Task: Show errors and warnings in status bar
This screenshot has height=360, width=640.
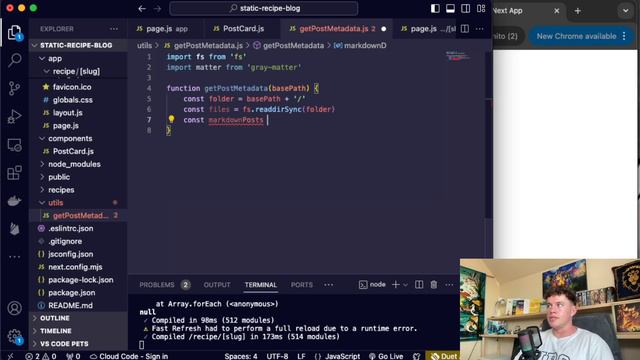Action: click(41, 356)
